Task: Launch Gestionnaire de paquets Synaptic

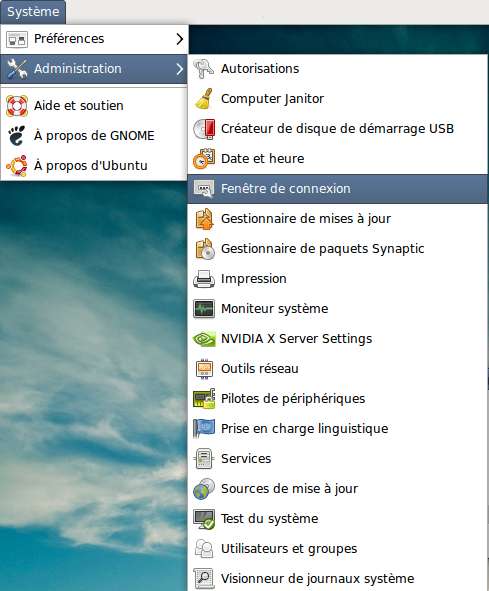Action: click(337, 249)
